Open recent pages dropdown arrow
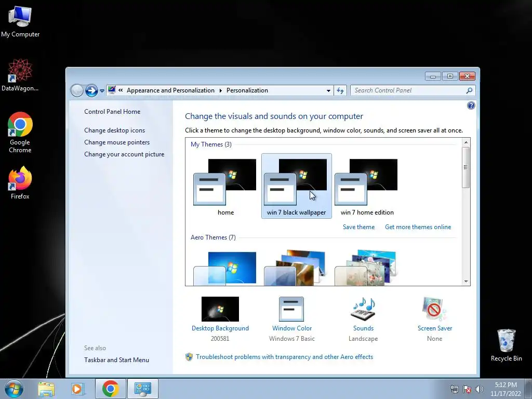The image size is (532, 399). coord(102,91)
